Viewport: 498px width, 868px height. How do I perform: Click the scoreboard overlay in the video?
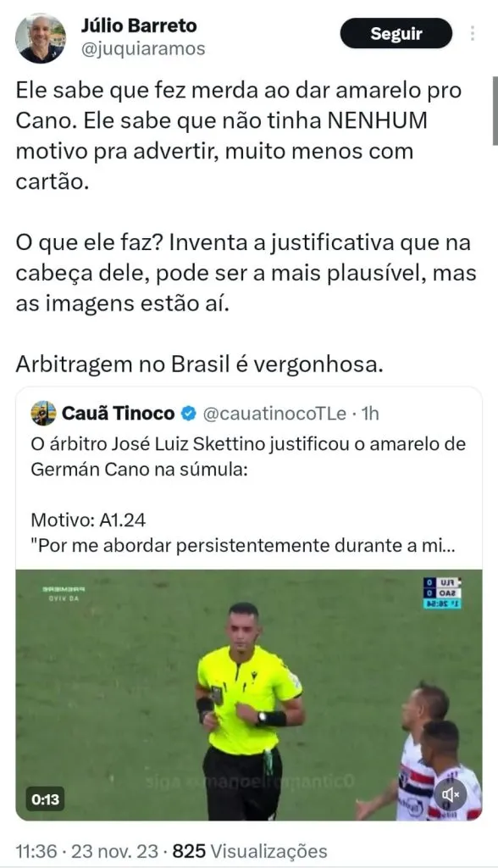tap(442, 593)
